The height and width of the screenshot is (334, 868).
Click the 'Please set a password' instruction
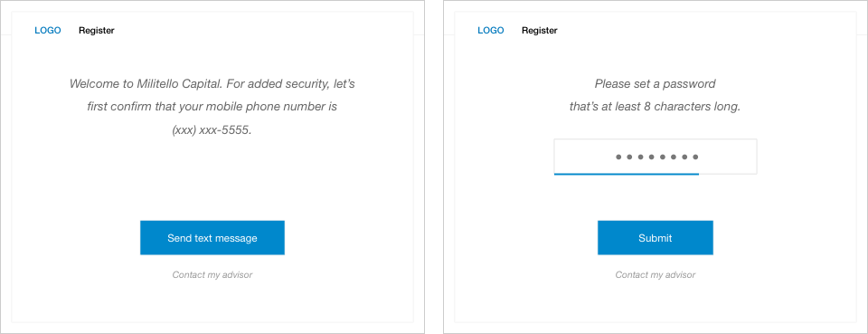[x=655, y=84]
